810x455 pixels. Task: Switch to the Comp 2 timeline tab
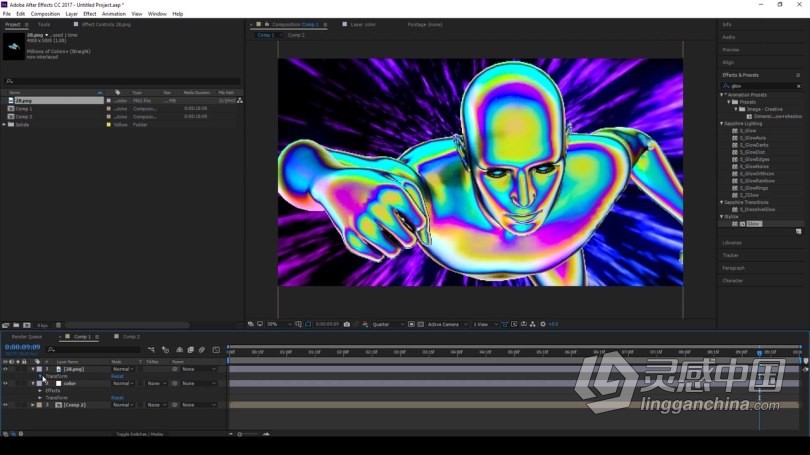131,337
